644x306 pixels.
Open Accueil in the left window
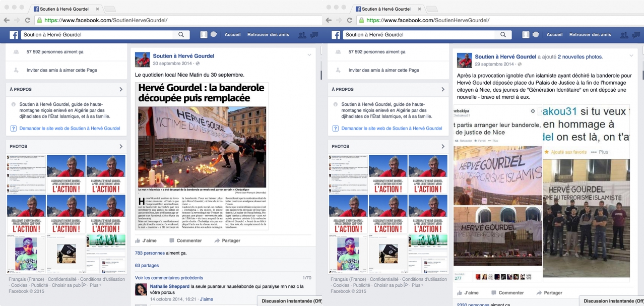(232, 35)
